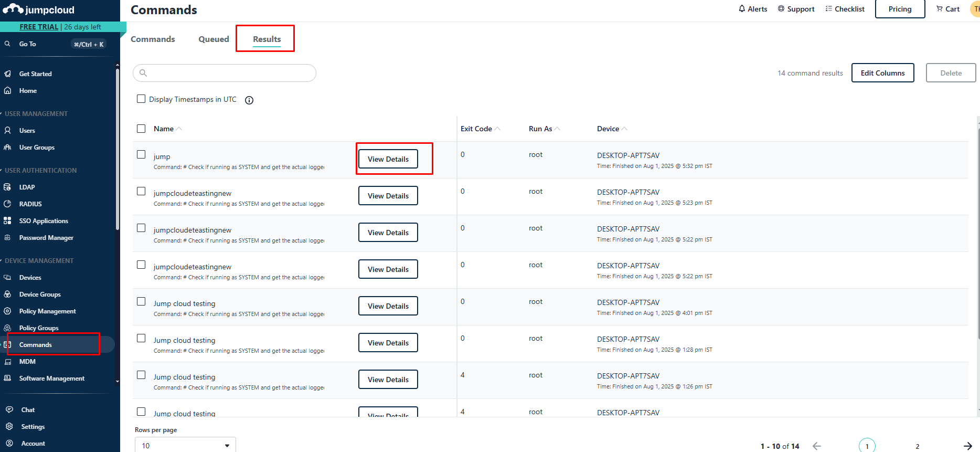Click the Policy Management icon
Screen dimensions: 980x452
pyautogui.click(x=7, y=311)
